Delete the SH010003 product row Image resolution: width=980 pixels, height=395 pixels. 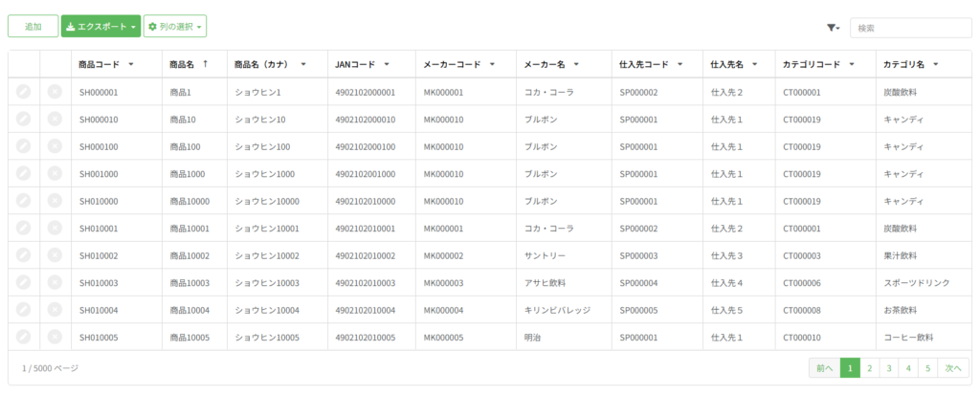(56, 283)
